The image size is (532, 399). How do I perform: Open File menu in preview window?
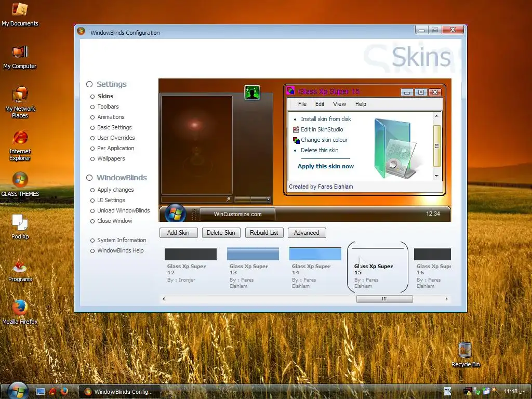(x=302, y=104)
